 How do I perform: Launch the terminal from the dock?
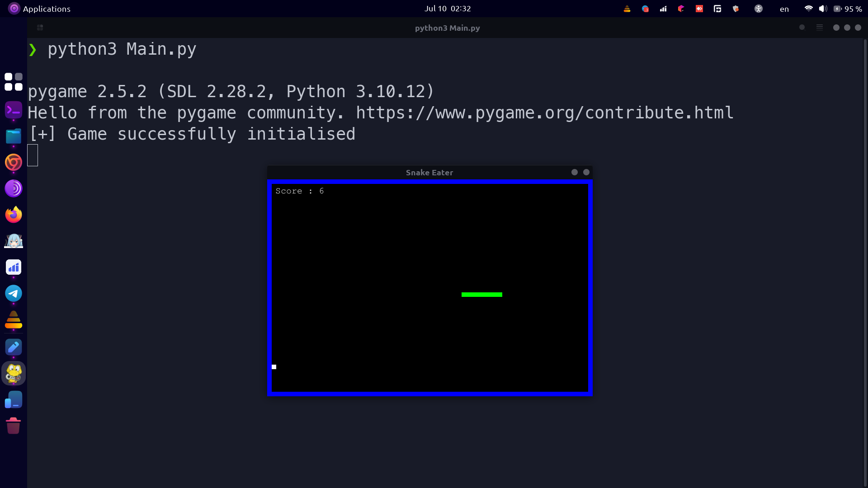click(x=14, y=110)
